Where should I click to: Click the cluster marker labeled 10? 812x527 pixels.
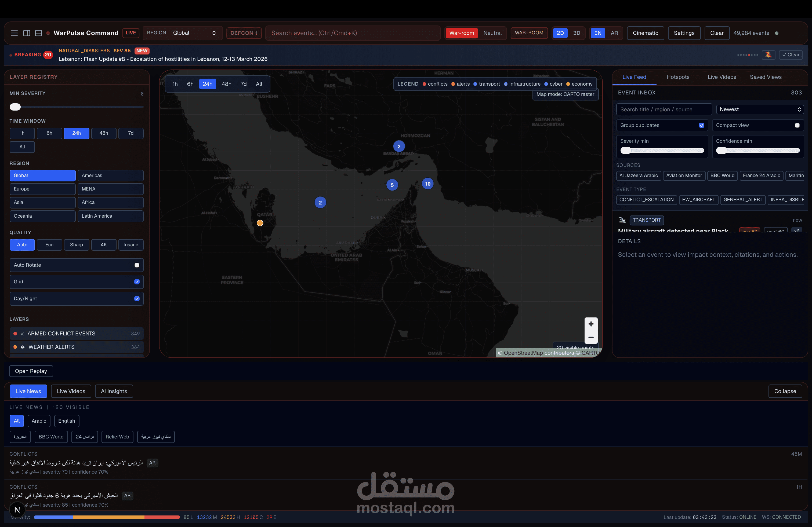(427, 184)
